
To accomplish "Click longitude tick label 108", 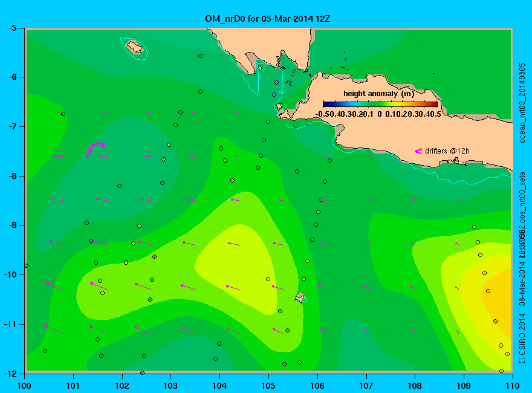I will [x=415, y=386].
